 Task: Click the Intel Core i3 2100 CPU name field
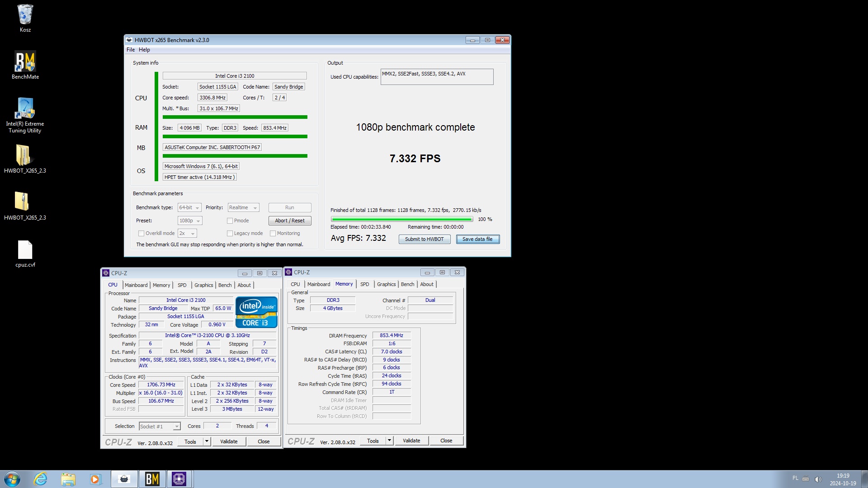coord(235,76)
